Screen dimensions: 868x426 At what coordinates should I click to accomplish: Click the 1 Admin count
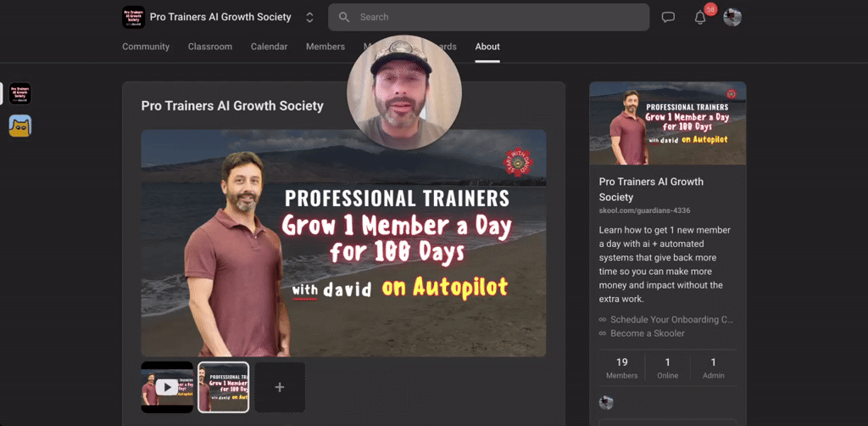713,368
